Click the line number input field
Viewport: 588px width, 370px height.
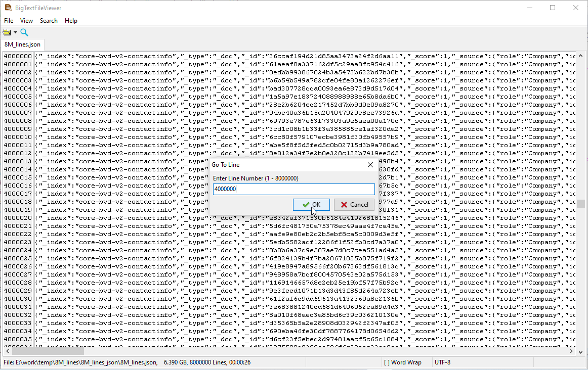coord(293,189)
